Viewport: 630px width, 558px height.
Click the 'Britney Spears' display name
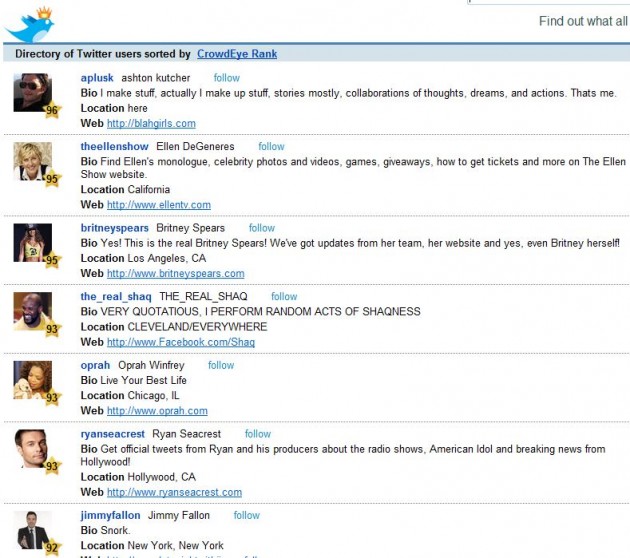(190, 228)
